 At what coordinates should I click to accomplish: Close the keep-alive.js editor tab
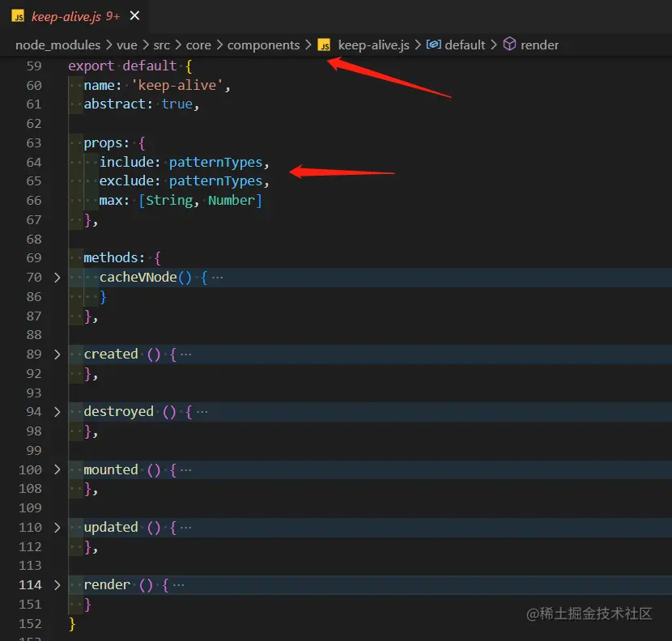click(x=134, y=16)
